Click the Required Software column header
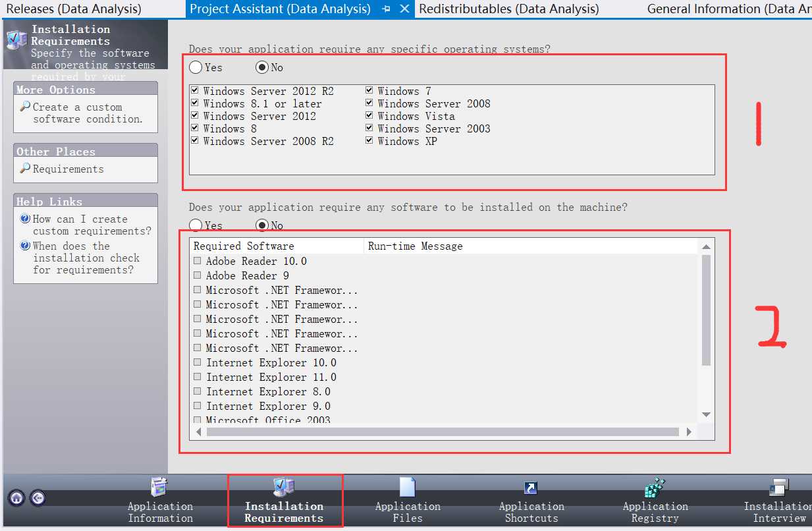This screenshot has width=812, height=531. [x=277, y=246]
